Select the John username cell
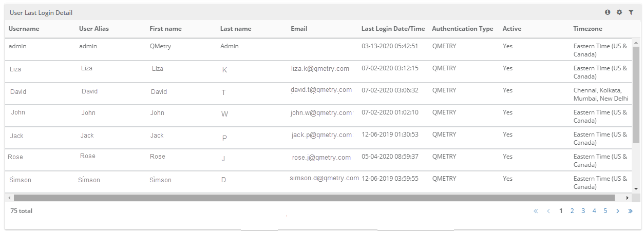Viewport: 644px width, 231px height. (18, 112)
